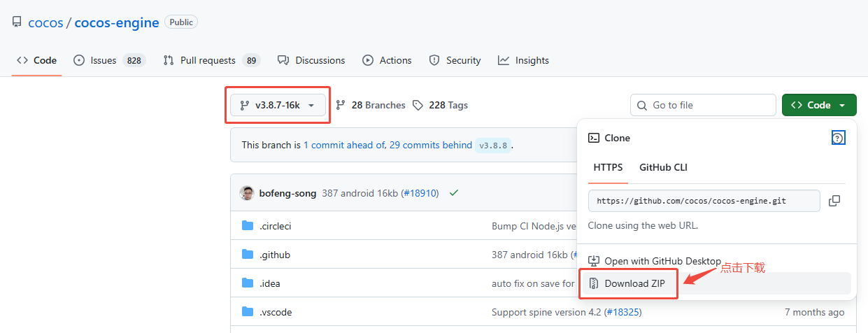Click the folder icon of .idea
This screenshot has width=868, height=333.
247,283
